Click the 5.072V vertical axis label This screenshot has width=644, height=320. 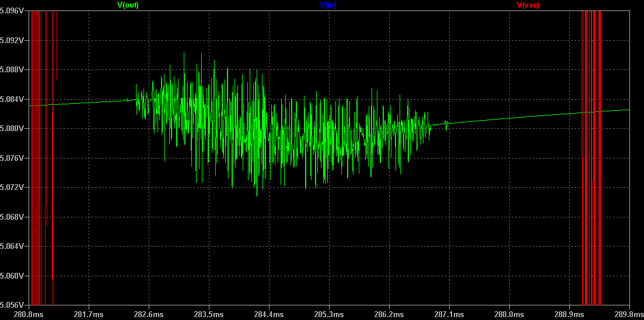pos(12,188)
